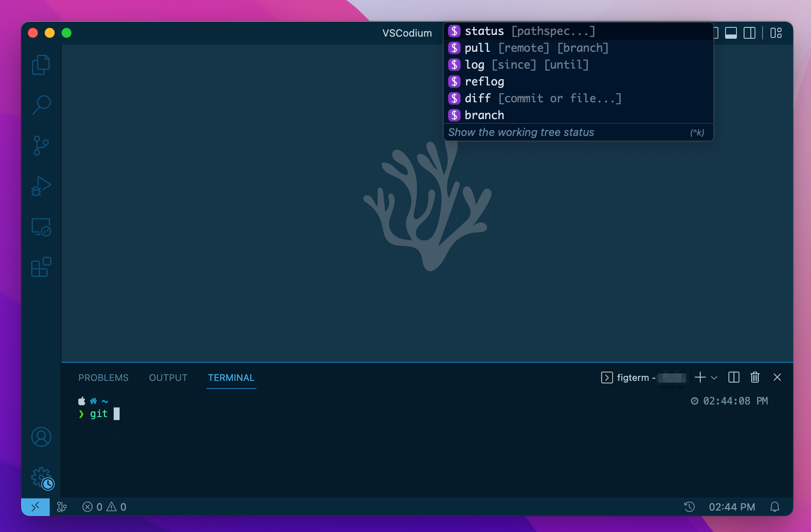Select the reflog suggestion in autocomplete
The image size is (811, 532).
(x=484, y=81)
